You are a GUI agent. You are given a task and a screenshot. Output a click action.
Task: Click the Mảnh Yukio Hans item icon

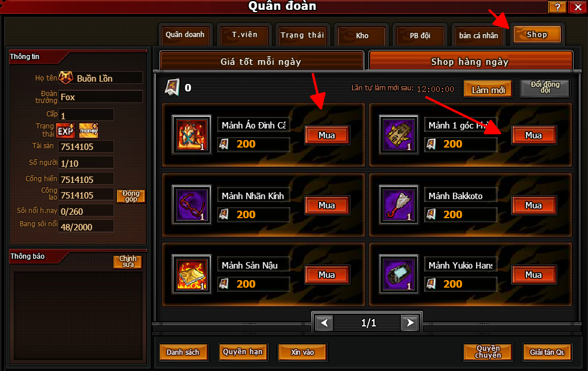click(398, 274)
